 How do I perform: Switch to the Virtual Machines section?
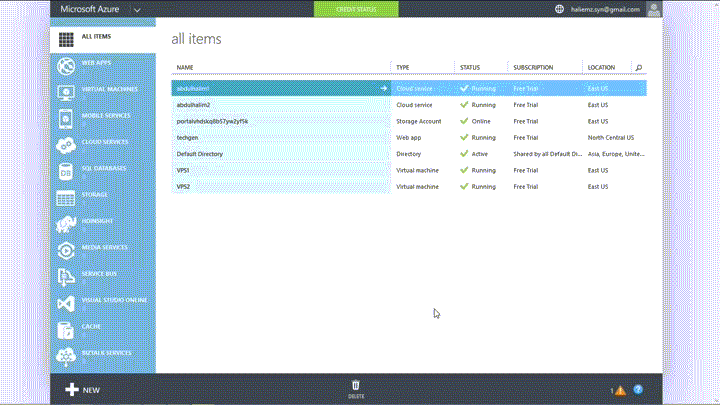tap(110, 89)
